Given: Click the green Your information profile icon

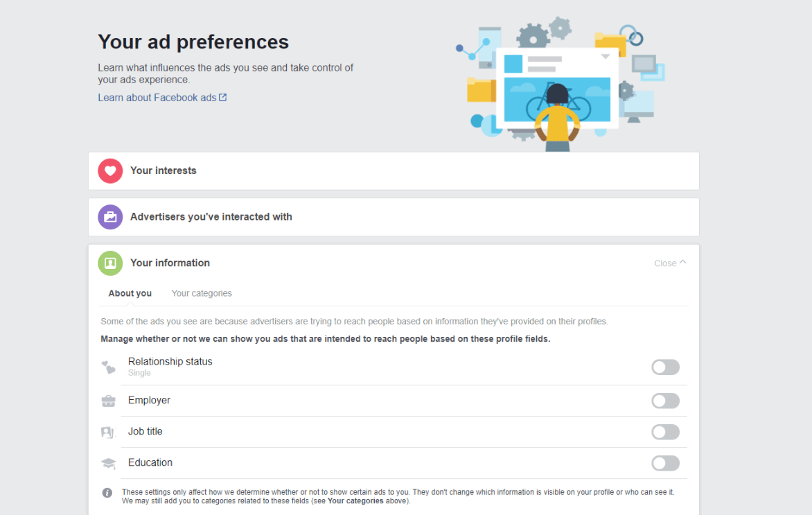Looking at the screenshot, I should click(x=110, y=263).
